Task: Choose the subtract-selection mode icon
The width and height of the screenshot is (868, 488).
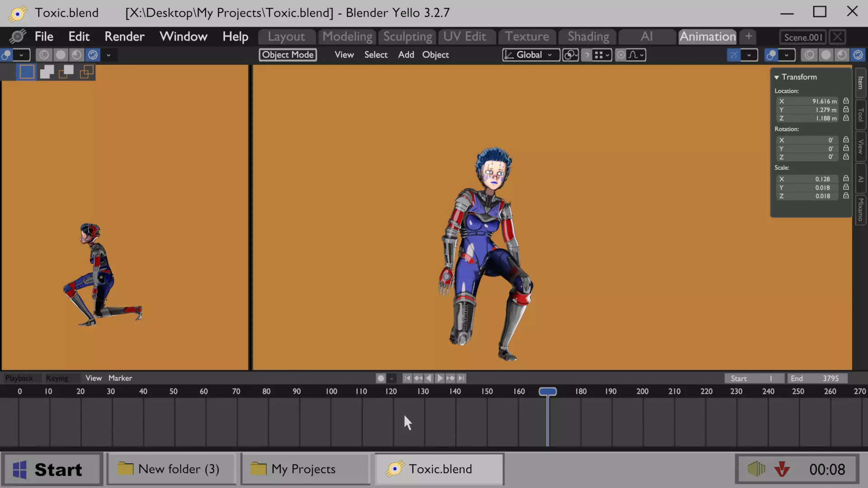Action: point(66,72)
